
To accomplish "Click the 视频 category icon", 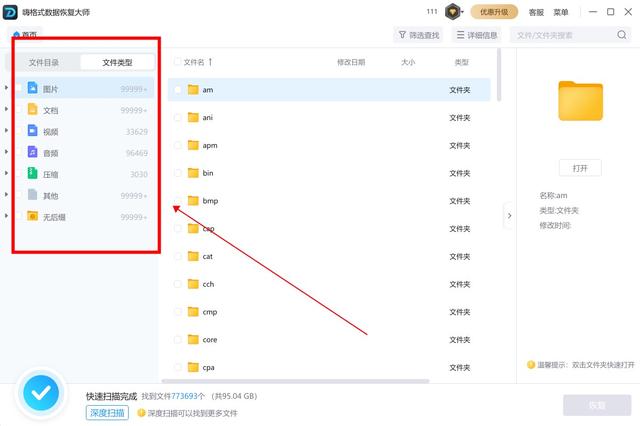I will point(32,131).
